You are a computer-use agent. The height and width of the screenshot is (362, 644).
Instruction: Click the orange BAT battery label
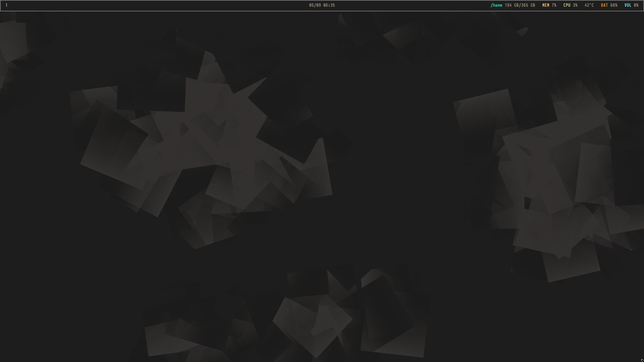(x=604, y=5)
